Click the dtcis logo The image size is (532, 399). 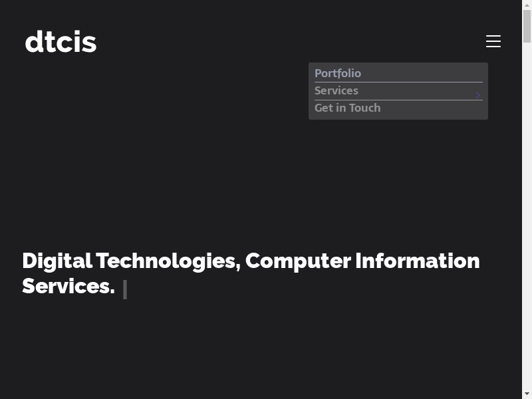[61, 43]
